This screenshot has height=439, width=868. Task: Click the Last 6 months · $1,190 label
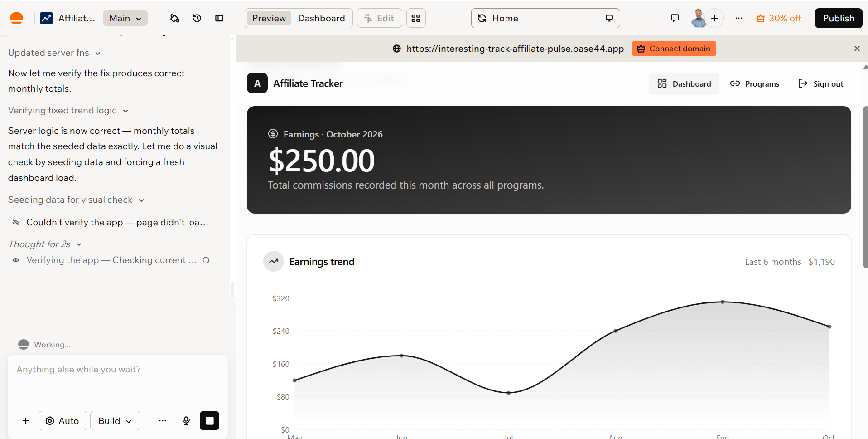point(790,262)
